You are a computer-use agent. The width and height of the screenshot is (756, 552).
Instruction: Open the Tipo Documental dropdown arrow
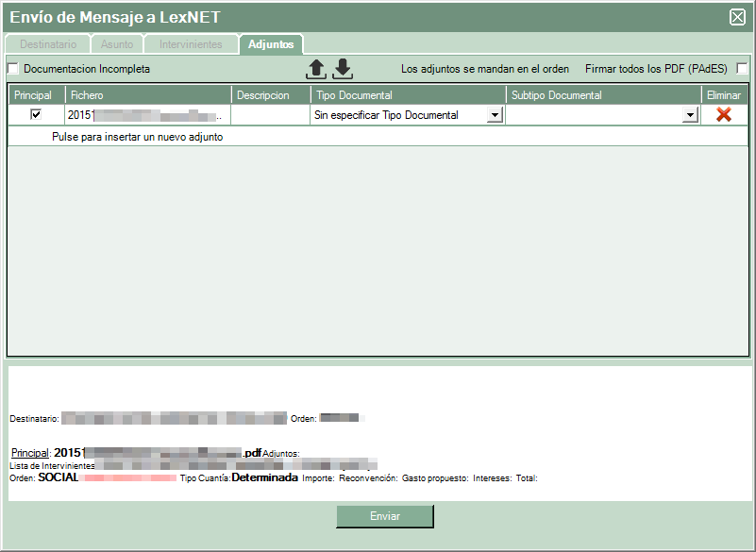click(495, 115)
